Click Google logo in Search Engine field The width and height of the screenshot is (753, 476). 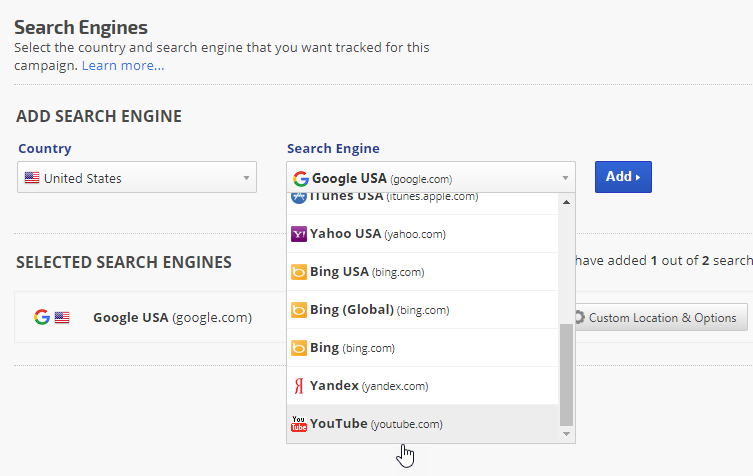pos(301,179)
